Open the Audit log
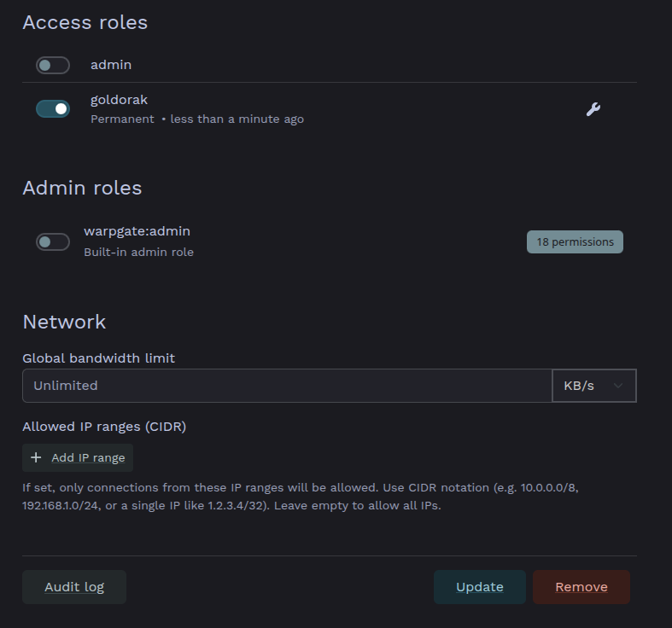The width and height of the screenshot is (672, 628). [x=74, y=587]
